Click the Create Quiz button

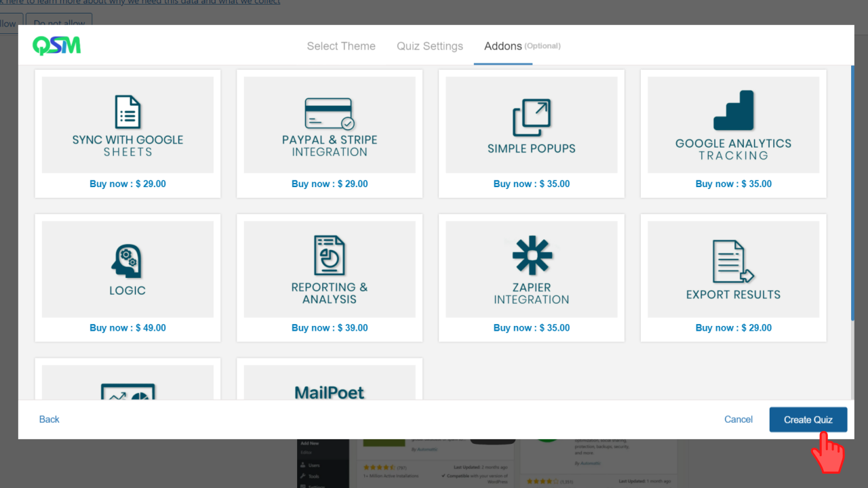pos(808,420)
